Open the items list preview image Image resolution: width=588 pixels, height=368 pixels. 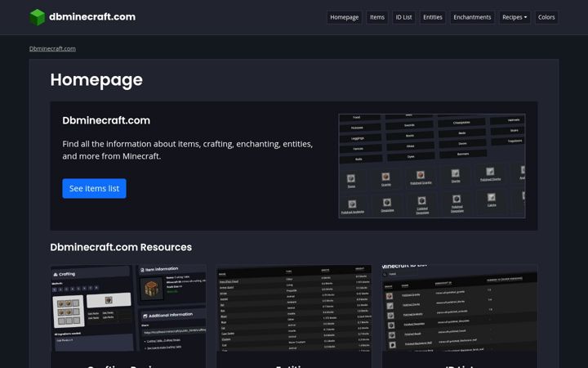point(432,166)
